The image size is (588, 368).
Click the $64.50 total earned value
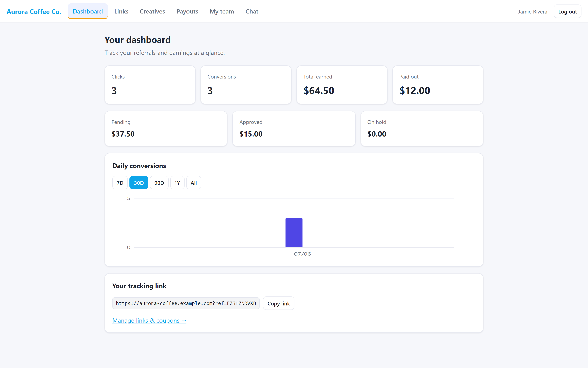click(319, 91)
